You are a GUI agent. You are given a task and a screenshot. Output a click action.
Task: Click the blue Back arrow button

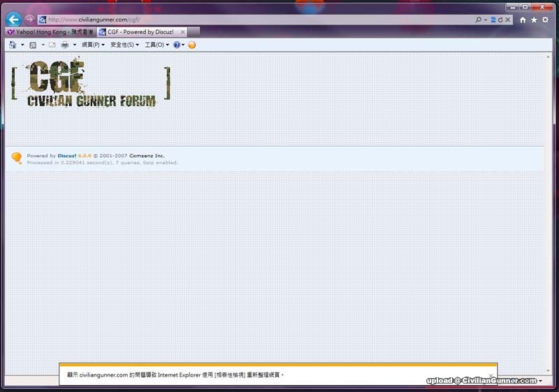(13, 20)
